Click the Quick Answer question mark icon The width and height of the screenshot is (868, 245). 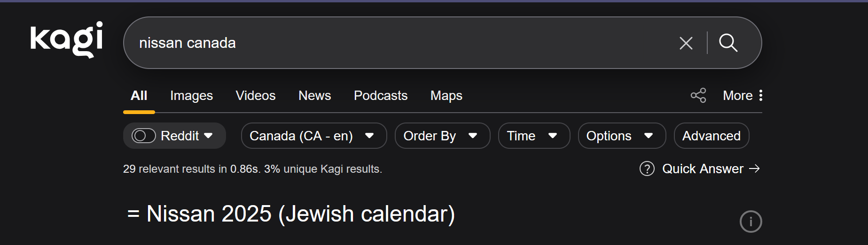point(647,168)
